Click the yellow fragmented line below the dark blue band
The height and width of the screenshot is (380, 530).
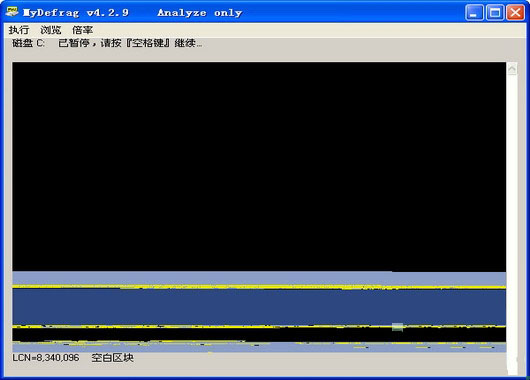[259, 327]
